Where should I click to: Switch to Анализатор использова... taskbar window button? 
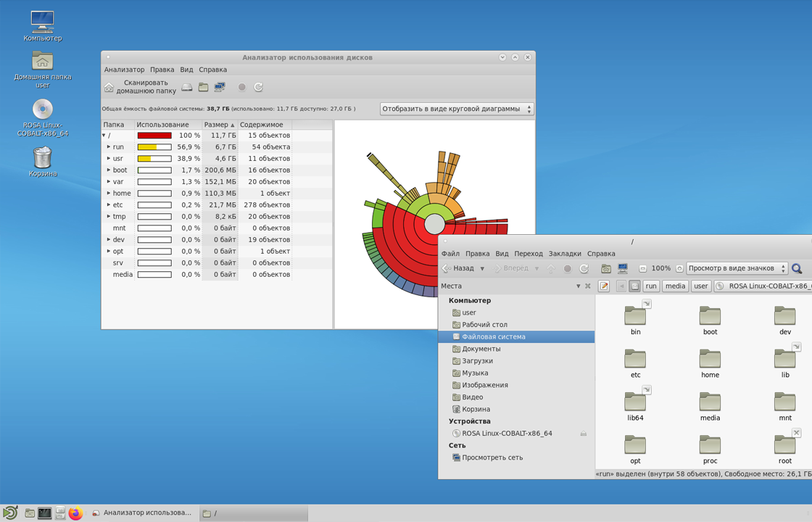(x=141, y=513)
